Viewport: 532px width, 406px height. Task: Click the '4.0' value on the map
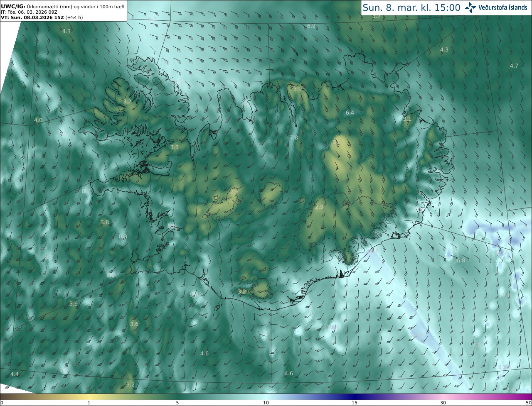coord(38,120)
